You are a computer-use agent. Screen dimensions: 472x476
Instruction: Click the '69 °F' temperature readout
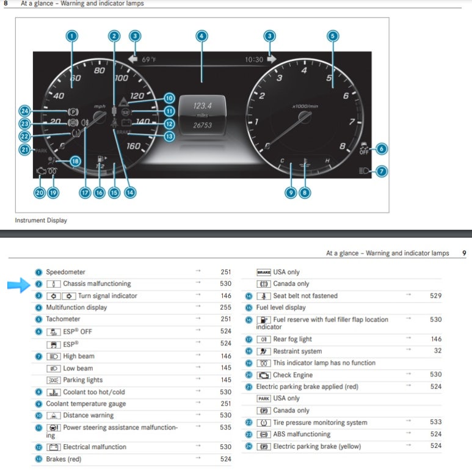[x=149, y=59]
